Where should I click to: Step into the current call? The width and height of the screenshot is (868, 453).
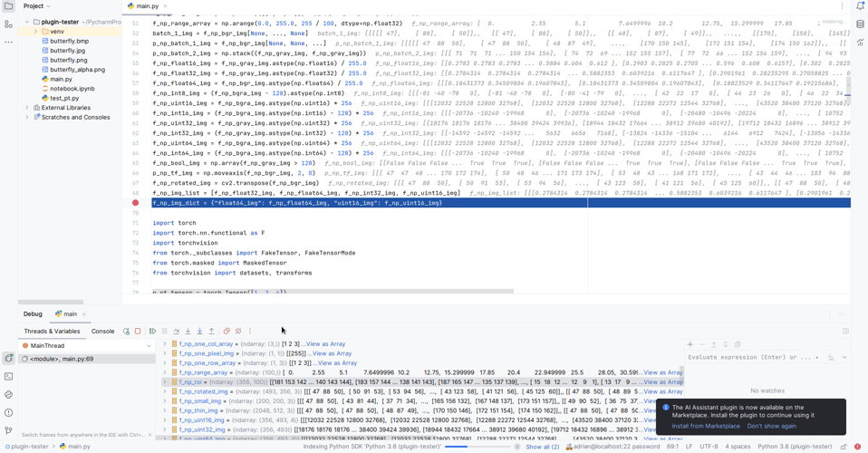188,332
